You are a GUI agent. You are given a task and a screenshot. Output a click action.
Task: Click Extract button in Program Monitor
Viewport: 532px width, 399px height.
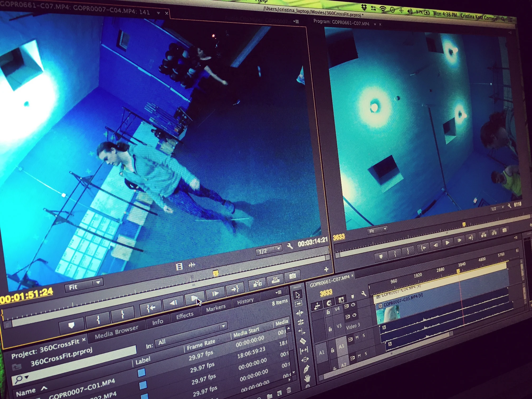point(494,232)
